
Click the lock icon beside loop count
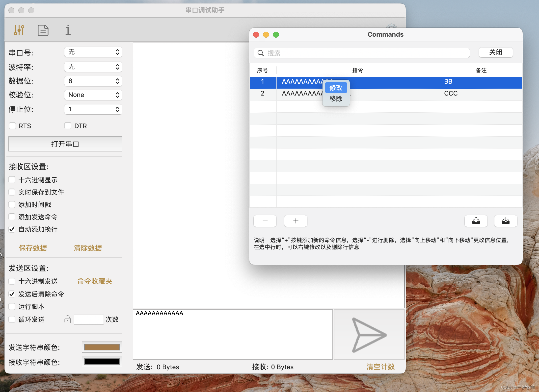pyautogui.click(x=67, y=319)
